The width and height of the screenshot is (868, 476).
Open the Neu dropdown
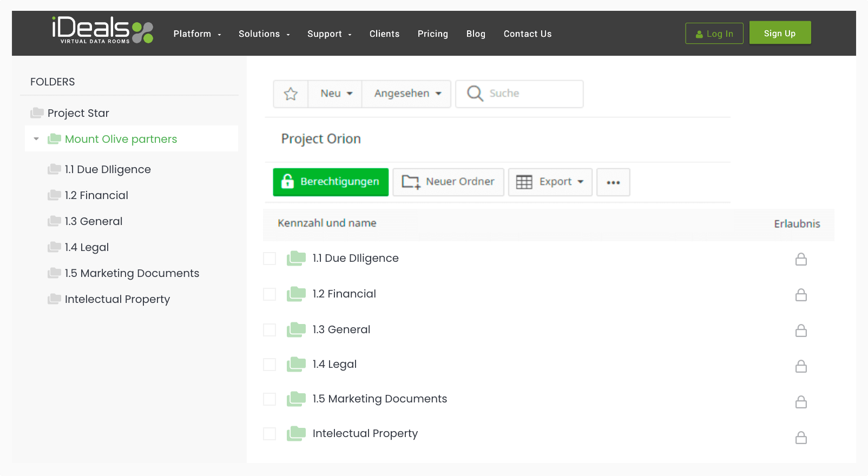[x=336, y=94]
